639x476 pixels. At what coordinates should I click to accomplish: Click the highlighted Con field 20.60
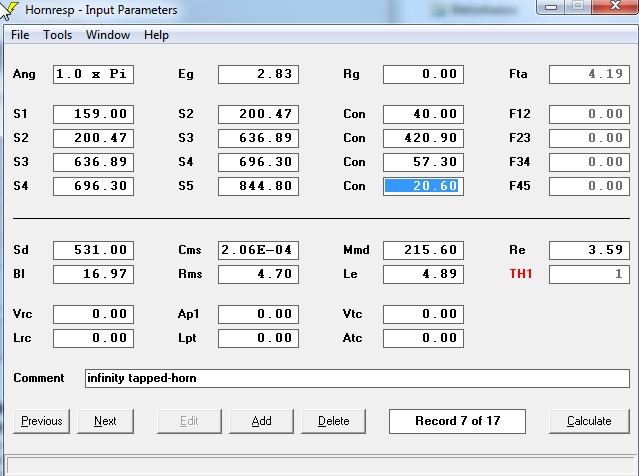coord(423,186)
